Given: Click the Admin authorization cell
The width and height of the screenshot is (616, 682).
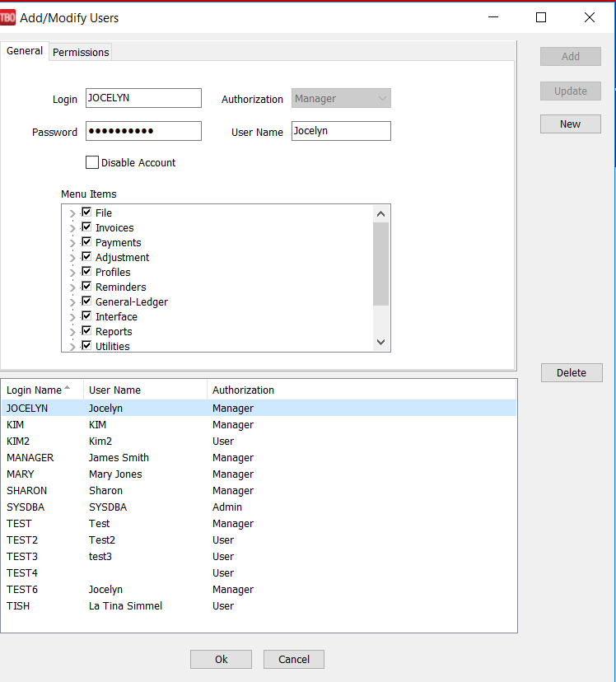Looking at the screenshot, I should 227,507.
